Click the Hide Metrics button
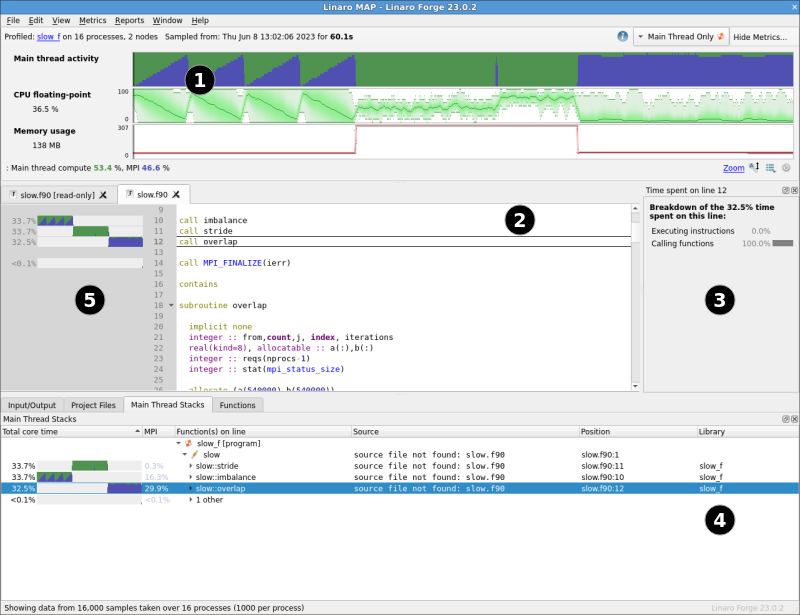Viewport: 800px width, 615px height. pyautogui.click(x=760, y=37)
